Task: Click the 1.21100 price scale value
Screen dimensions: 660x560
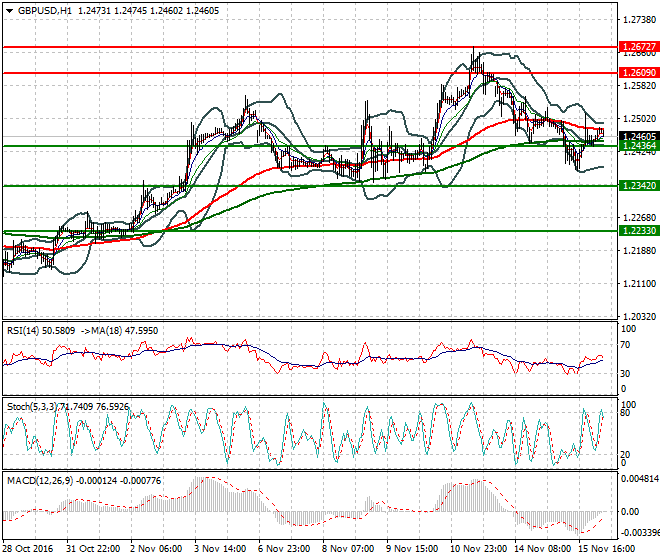Action: point(639,284)
